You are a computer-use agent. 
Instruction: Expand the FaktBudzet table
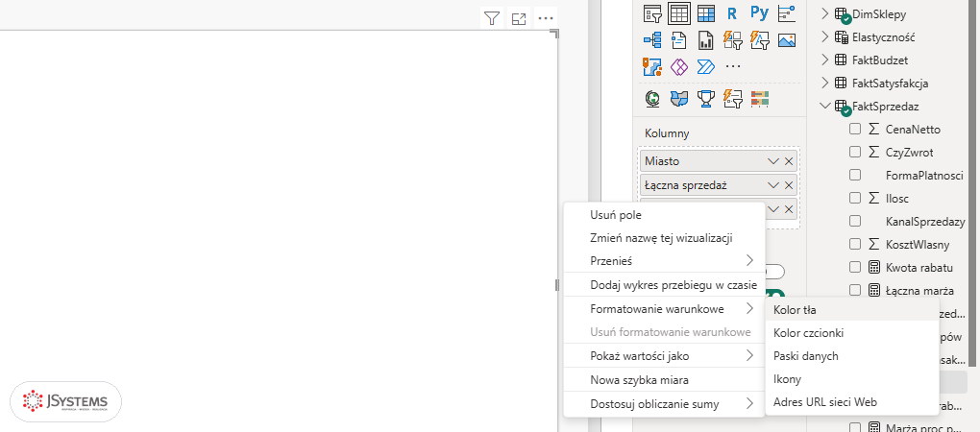(x=825, y=60)
